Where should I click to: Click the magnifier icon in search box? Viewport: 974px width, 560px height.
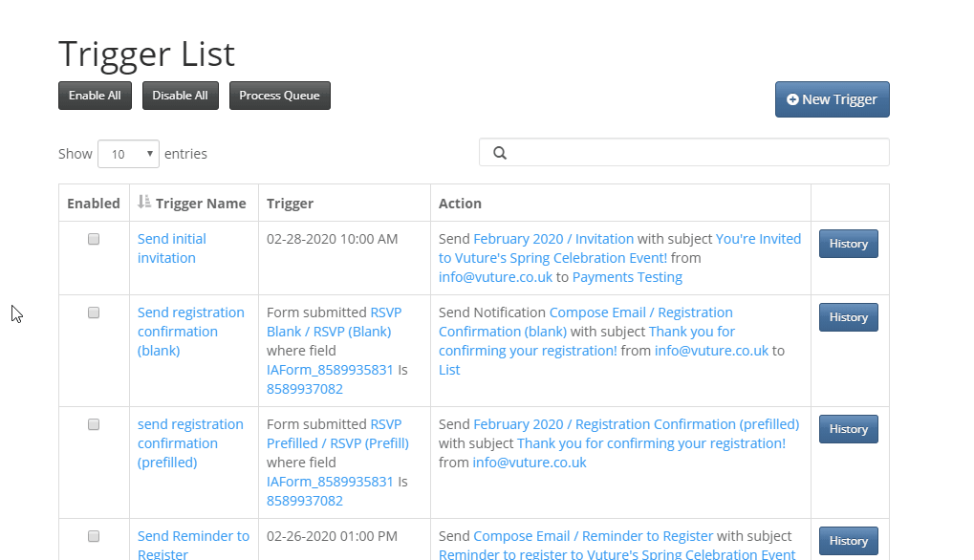pos(500,153)
